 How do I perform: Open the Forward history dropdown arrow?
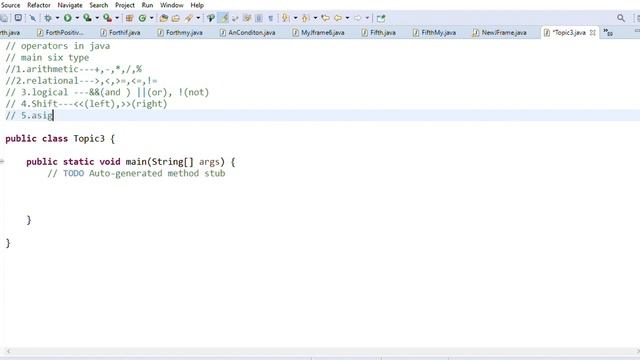tap(367, 18)
